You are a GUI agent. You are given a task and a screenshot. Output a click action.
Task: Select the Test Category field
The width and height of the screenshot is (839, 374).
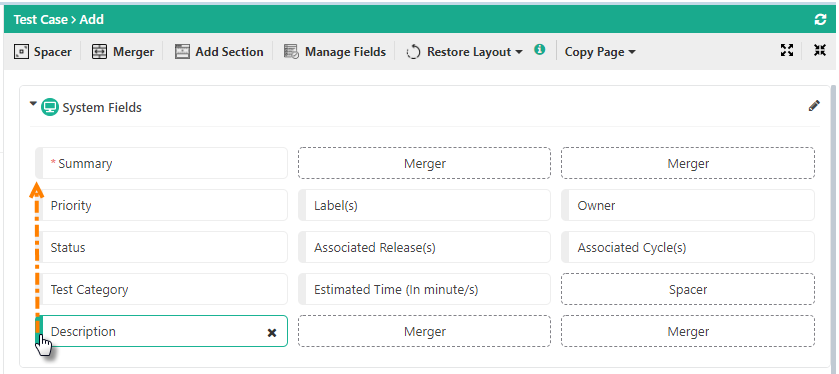click(x=162, y=289)
